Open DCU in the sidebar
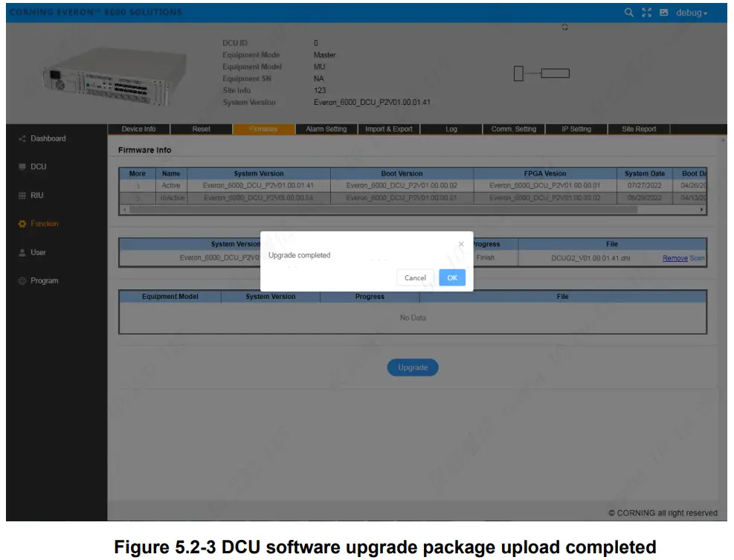This screenshot has height=560, width=734. [39, 167]
